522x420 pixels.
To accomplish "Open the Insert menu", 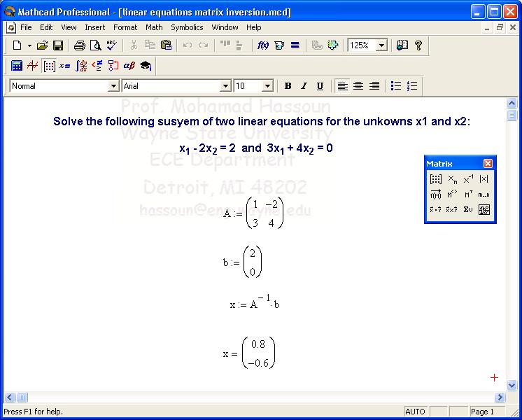I will [95, 27].
